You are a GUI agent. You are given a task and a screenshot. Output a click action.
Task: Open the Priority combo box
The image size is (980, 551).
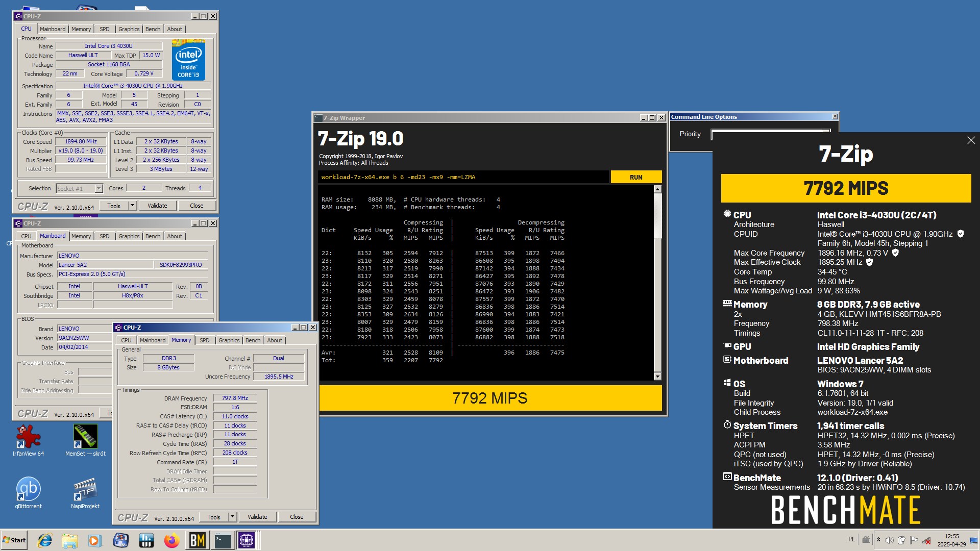(x=770, y=135)
